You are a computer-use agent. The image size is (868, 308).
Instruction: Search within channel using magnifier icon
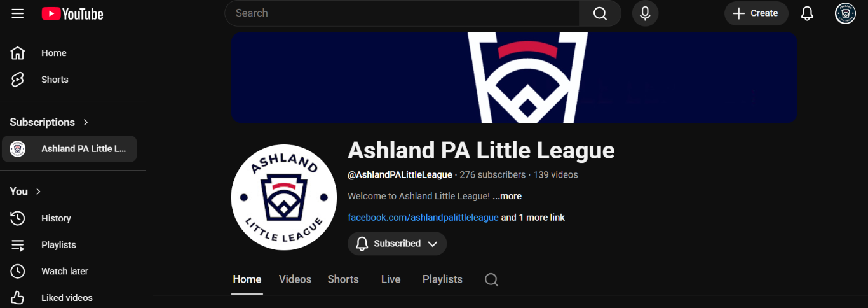point(491,279)
